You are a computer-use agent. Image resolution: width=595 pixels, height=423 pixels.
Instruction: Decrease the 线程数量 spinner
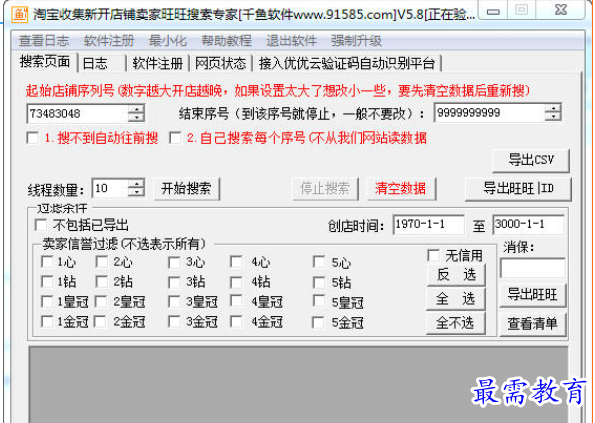136,193
